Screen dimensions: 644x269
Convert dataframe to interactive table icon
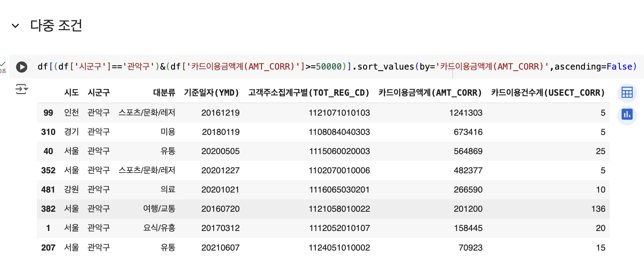pyautogui.click(x=627, y=93)
